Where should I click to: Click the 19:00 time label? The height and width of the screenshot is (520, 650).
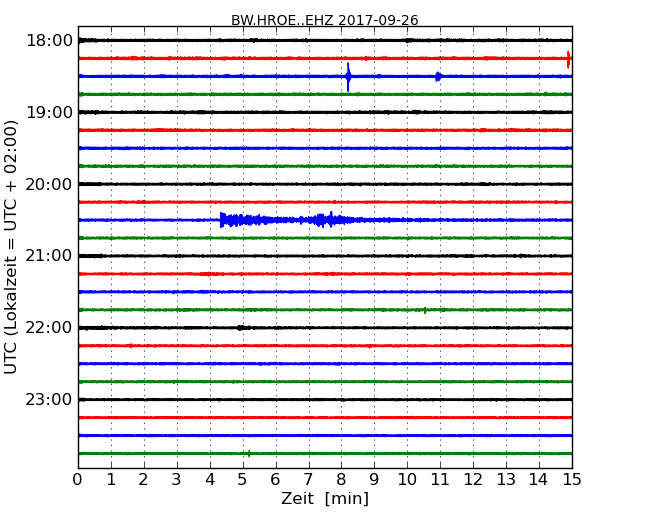49,112
